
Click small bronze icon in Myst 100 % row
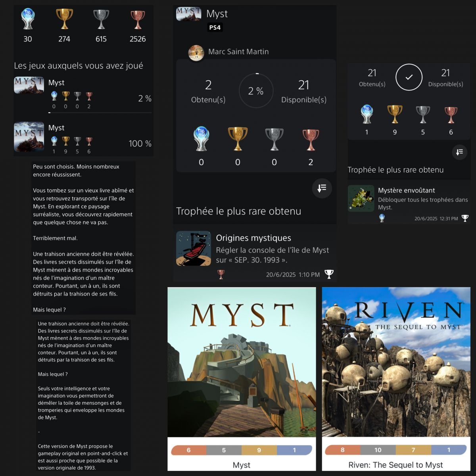(x=89, y=141)
